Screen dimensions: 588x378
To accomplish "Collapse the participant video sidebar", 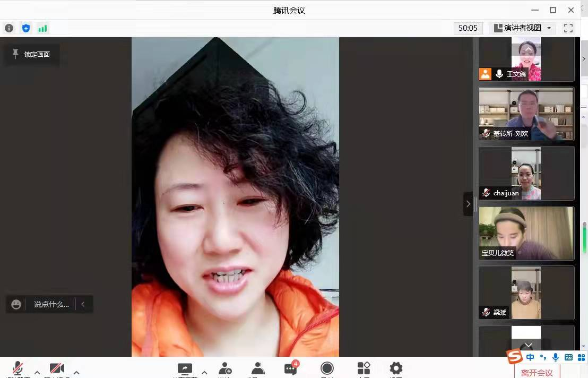I will point(468,204).
